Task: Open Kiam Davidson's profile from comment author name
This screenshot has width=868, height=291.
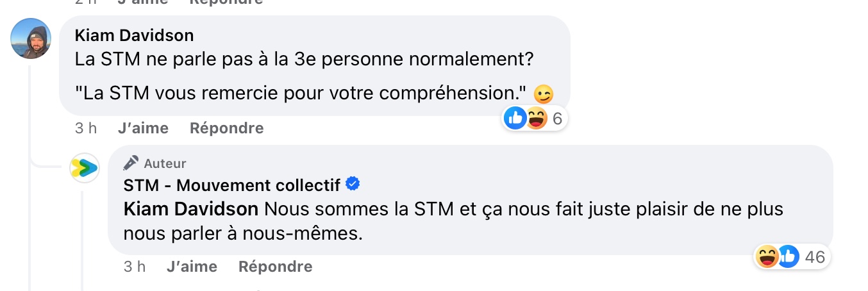Action: [134, 35]
